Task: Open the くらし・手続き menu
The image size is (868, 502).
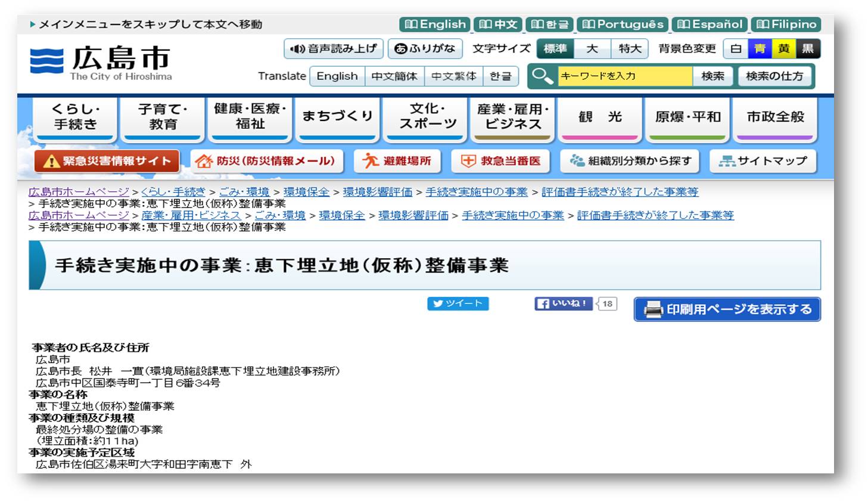Action: tap(76, 117)
